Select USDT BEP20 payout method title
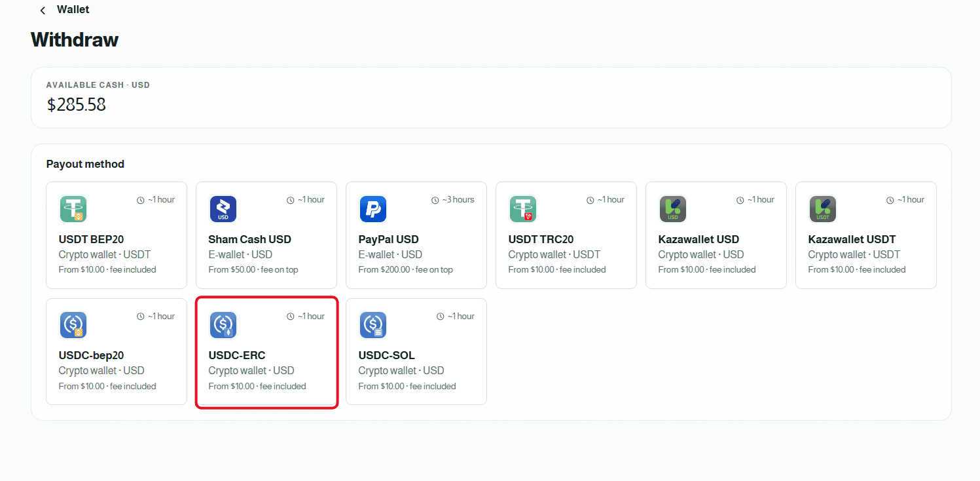Screen dimensions: 980x481 [92, 239]
